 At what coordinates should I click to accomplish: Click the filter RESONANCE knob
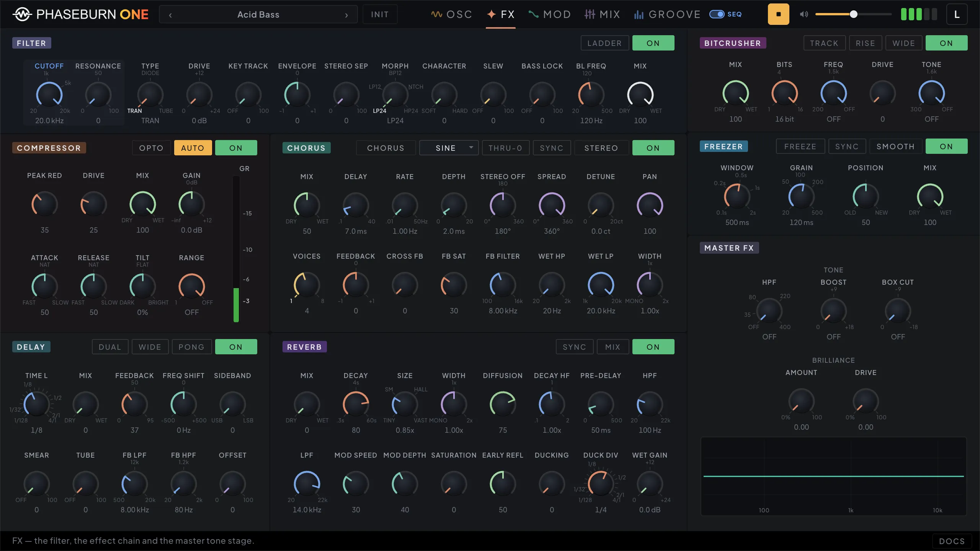coord(98,95)
